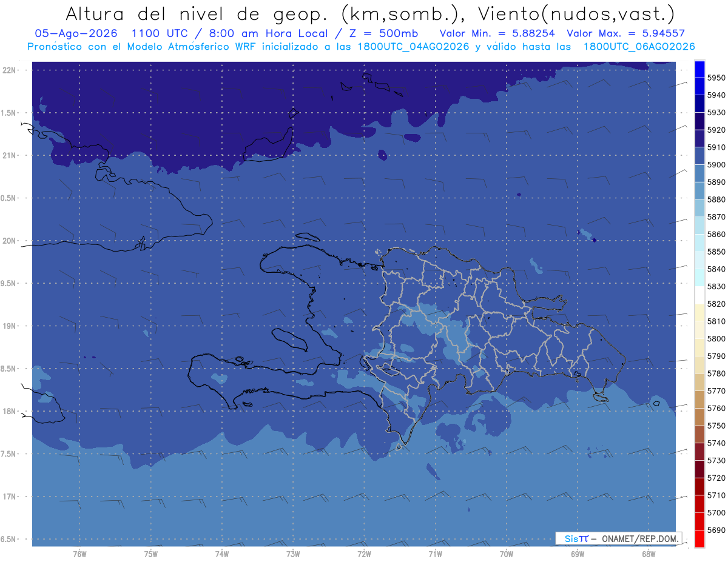Click the '5950' legend value
Image resolution: width=728 pixels, height=562 pixels.
click(x=716, y=78)
